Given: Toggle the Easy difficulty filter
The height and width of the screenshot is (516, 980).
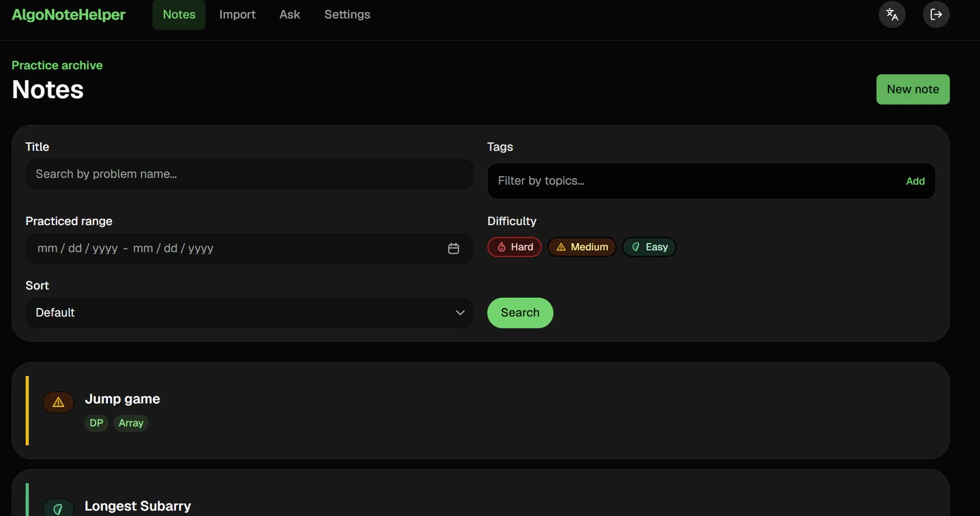Looking at the screenshot, I should (649, 247).
